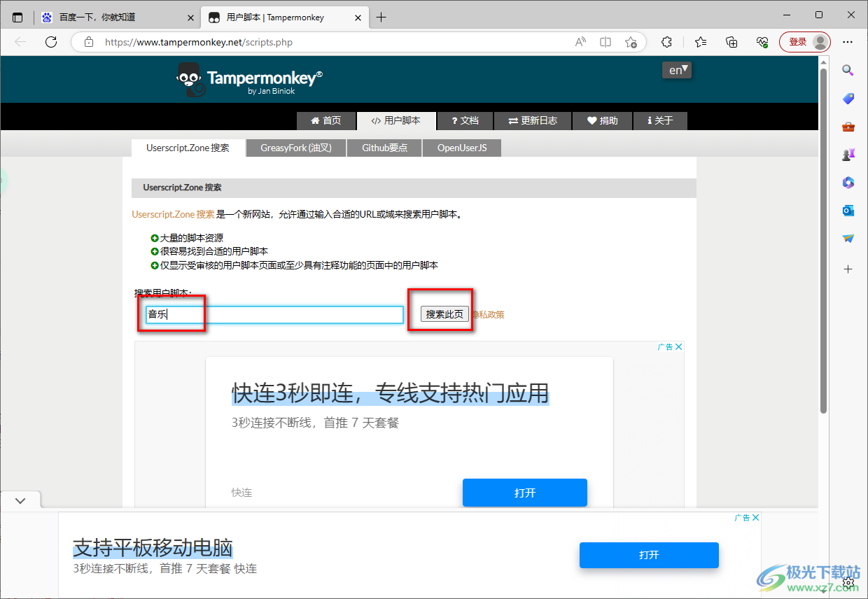This screenshot has width=868, height=599.
Task: Open sidebar Microsoft 365 icon
Action: point(848,183)
